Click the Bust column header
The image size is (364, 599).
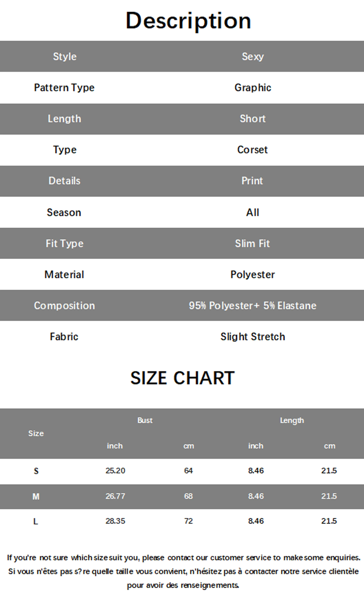pos(145,420)
